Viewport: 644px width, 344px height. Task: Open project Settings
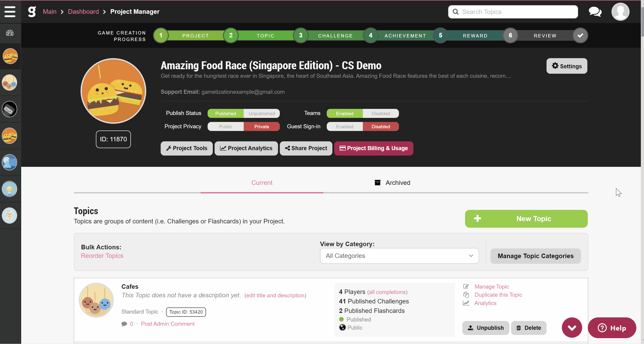[567, 66]
